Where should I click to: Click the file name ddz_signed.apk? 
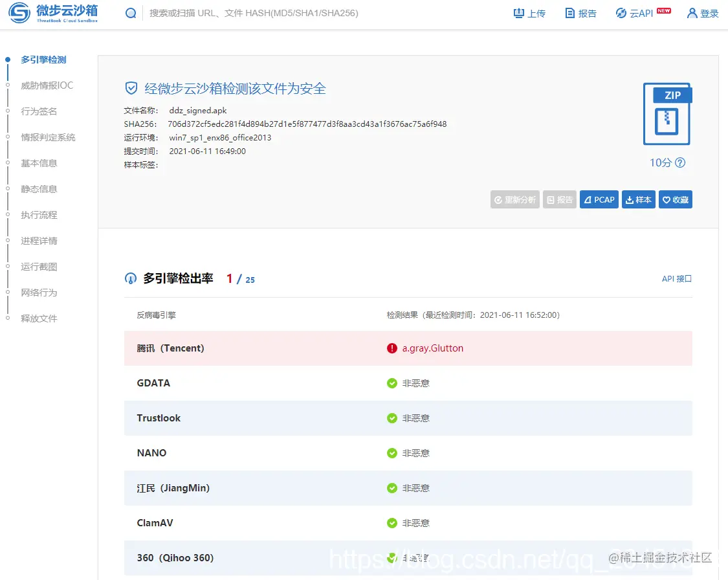tap(198, 111)
